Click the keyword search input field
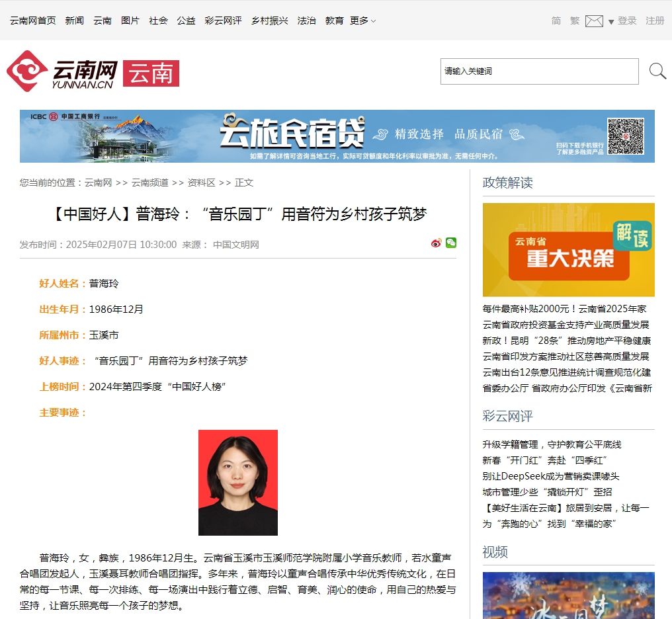The width and height of the screenshot is (672, 619). click(539, 71)
